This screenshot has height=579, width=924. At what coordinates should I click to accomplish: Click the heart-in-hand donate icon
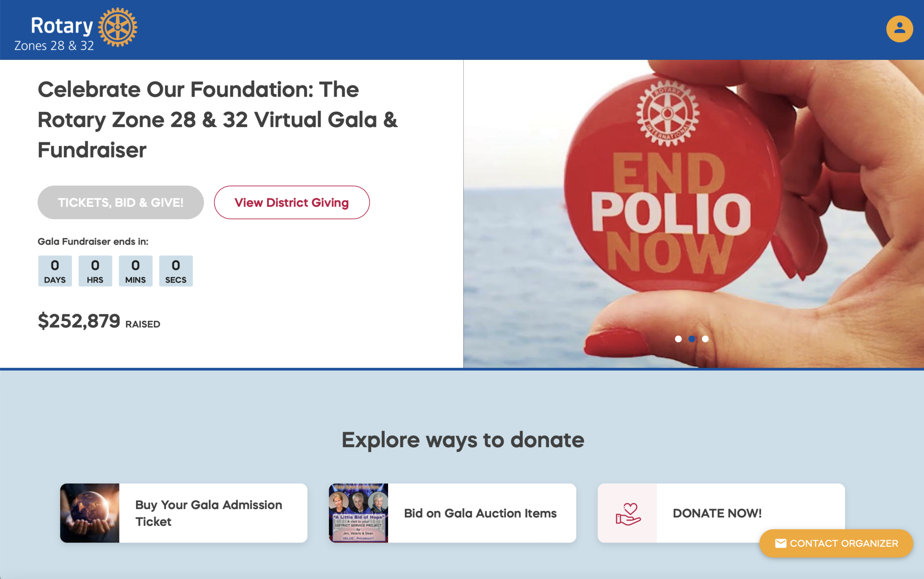[627, 513]
